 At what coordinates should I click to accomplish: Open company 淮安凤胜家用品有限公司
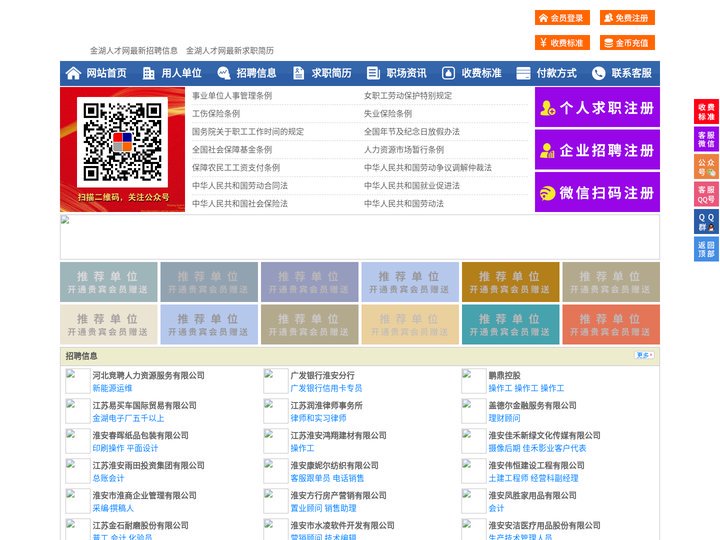click(x=532, y=495)
